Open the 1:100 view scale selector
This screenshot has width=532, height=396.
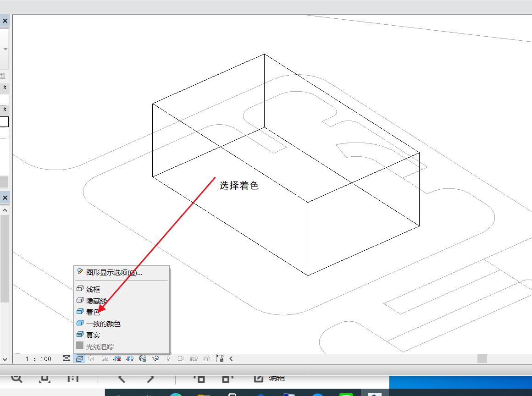pos(38,359)
